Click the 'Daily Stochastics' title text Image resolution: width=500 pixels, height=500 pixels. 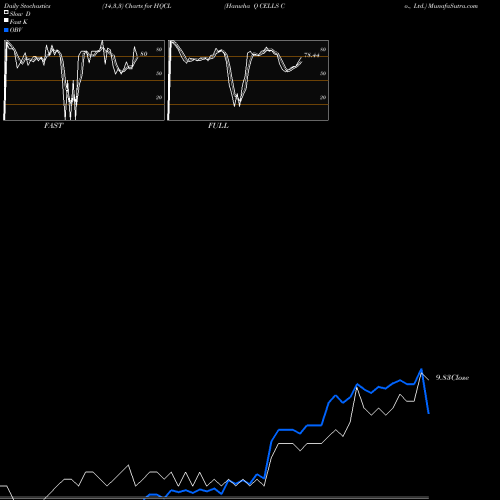tap(27, 6)
